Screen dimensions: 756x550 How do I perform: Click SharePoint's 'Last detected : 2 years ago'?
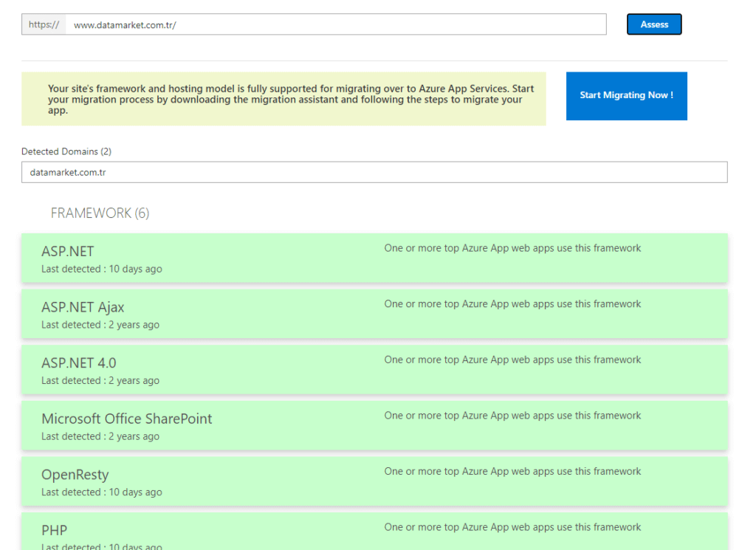(100, 436)
